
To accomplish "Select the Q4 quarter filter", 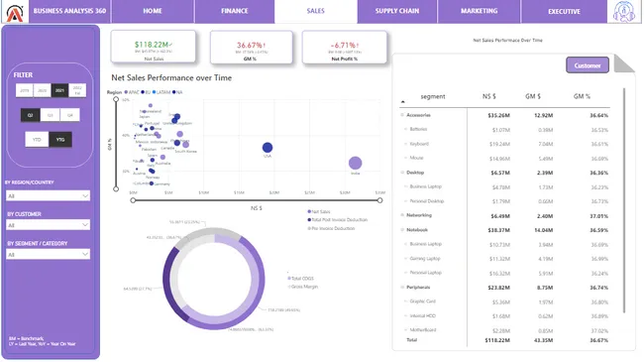I will (x=69, y=115).
